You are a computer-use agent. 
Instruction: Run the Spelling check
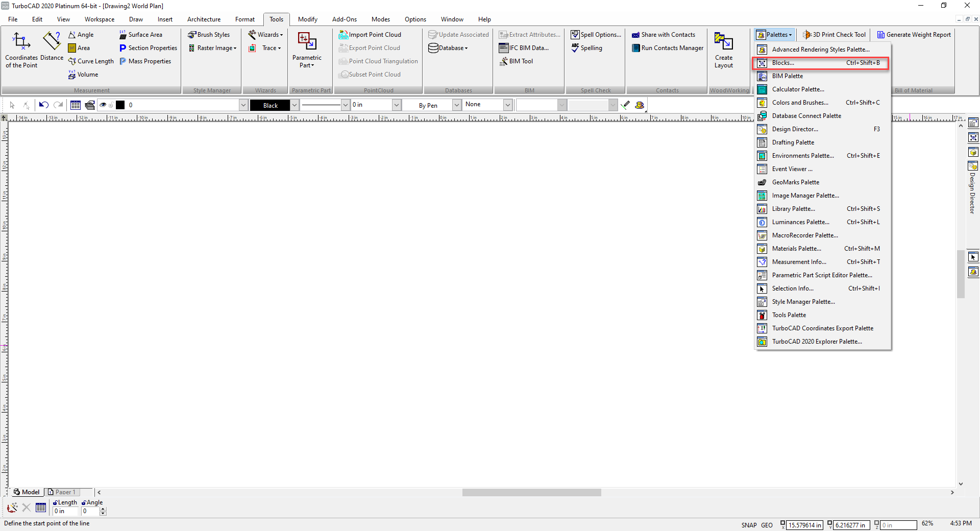pyautogui.click(x=586, y=48)
